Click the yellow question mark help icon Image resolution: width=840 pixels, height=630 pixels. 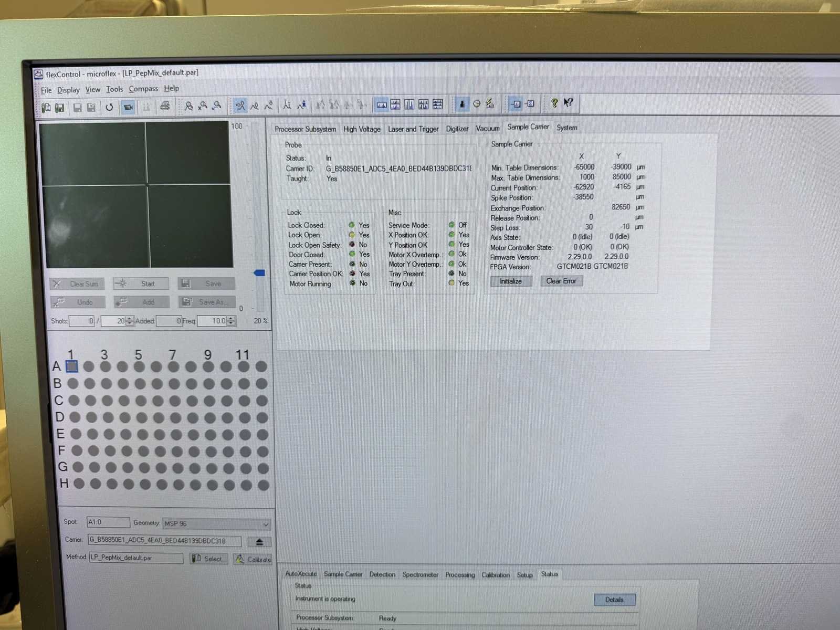554,103
